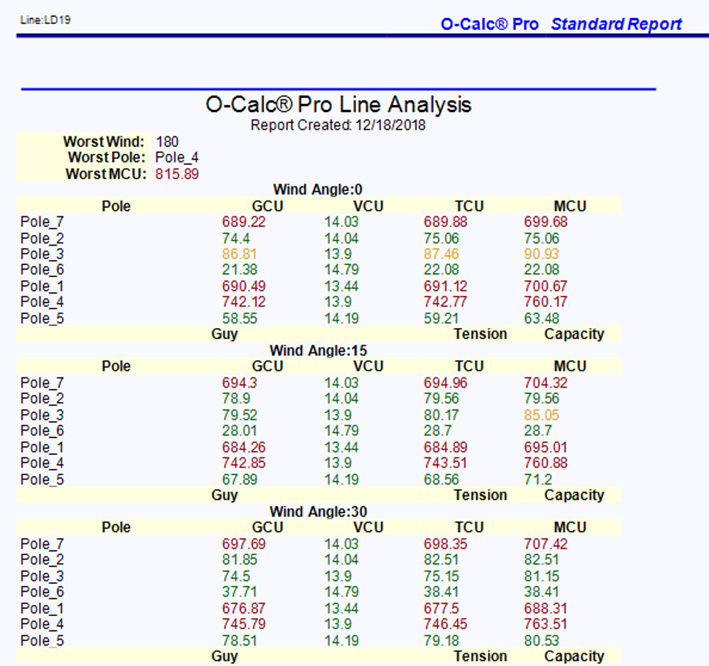Click the Wind Angle:30 section heading
709x666 pixels.
pyautogui.click(x=318, y=511)
